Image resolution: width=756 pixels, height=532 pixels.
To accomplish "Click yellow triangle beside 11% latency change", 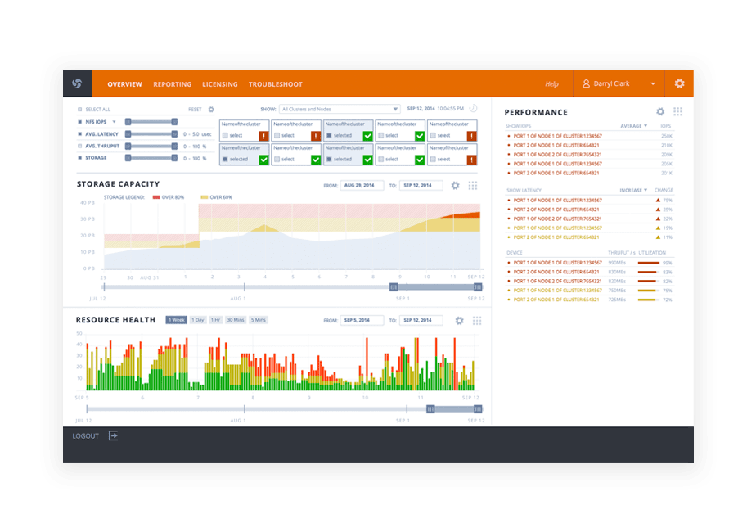I will tap(658, 237).
